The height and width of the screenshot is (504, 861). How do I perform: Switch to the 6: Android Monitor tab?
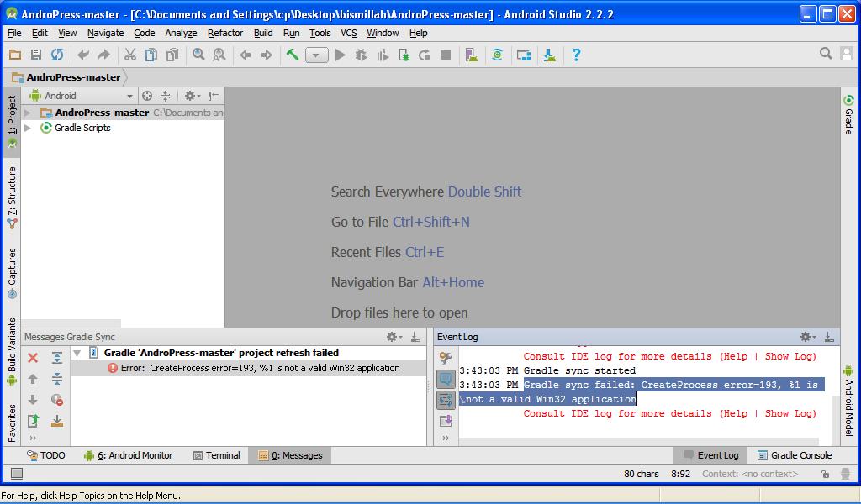click(x=129, y=455)
